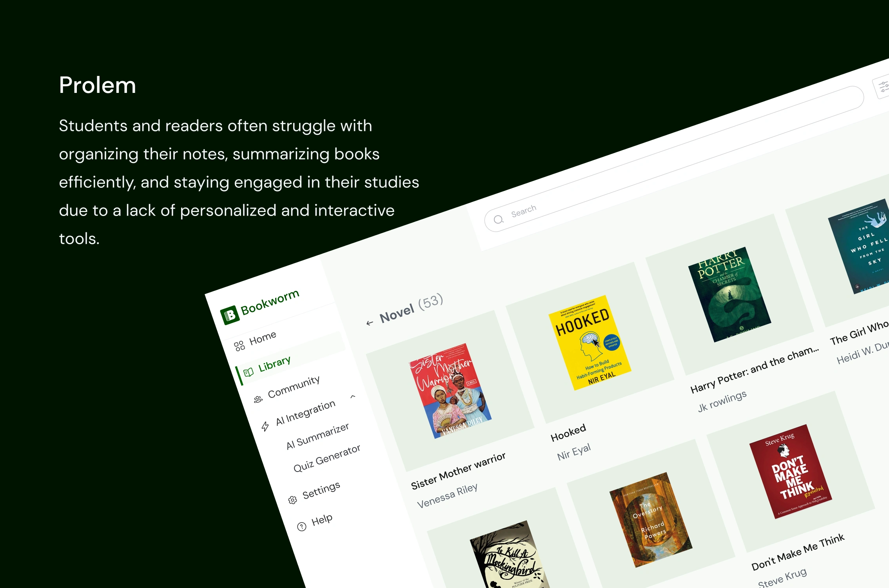This screenshot has height=588, width=889.
Task: Click the Don't Make Me Think title
Action: coord(798,552)
